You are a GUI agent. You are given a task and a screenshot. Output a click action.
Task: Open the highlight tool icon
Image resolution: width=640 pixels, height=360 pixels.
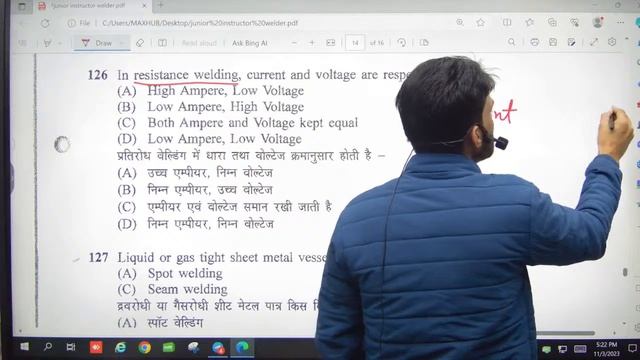tap(47, 43)
